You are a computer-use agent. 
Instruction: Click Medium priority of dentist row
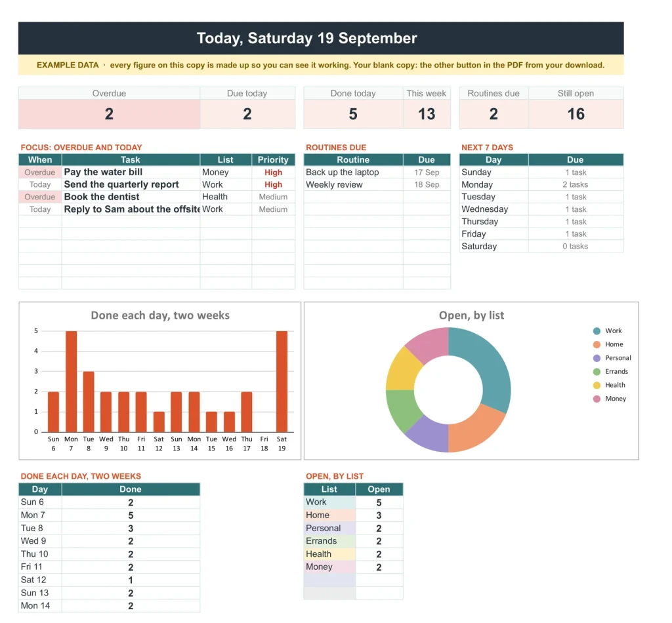273,197
